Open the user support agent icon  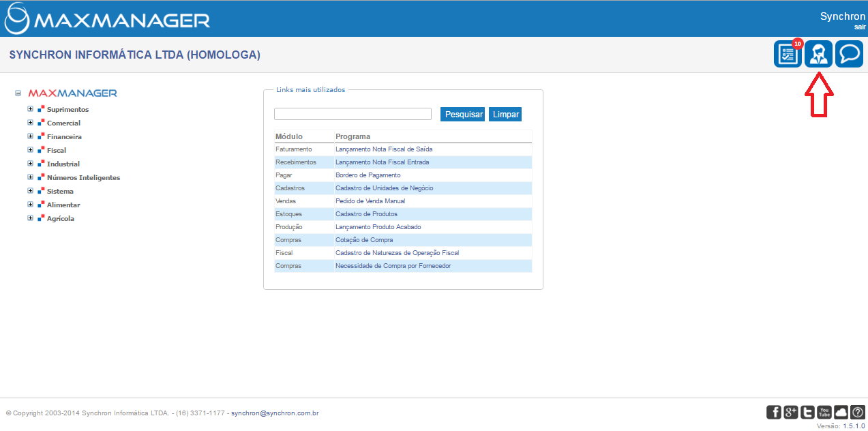818,55
